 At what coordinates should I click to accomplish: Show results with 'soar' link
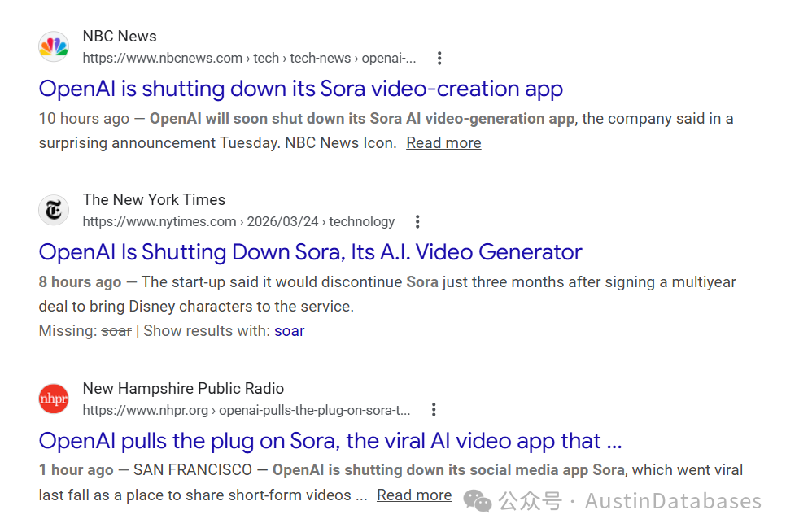(x=289, y=331)
